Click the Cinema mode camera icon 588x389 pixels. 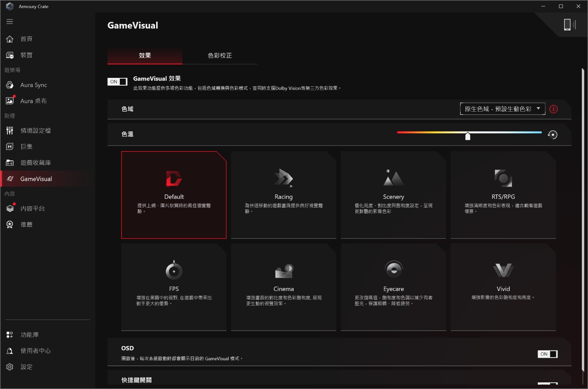coord(284,271)
